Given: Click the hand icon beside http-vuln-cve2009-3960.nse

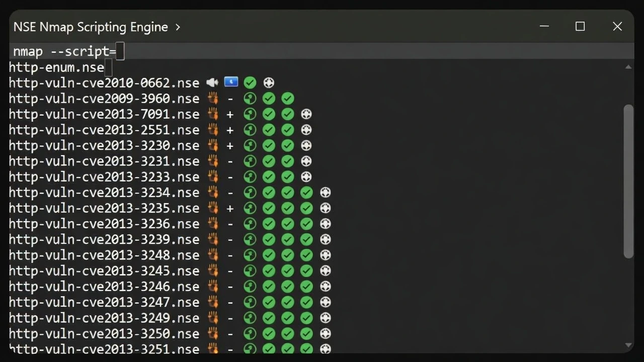Looking at the screenshot, I should click(x=212, y=98).
